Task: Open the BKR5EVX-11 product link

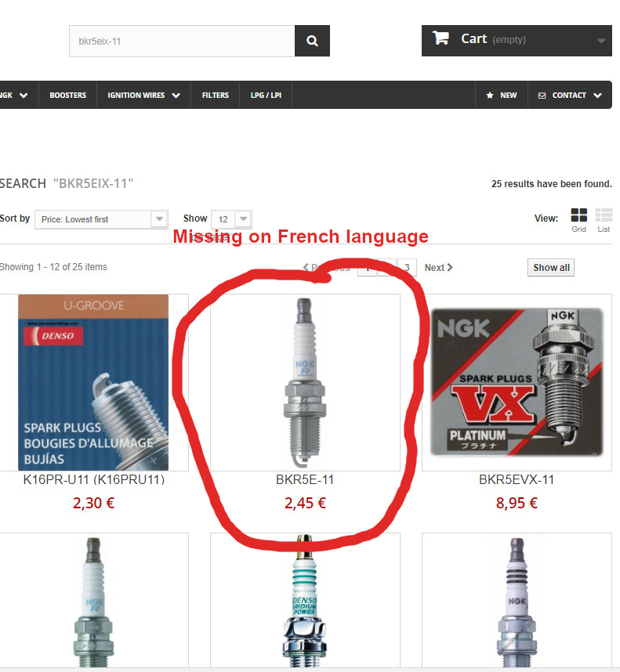Action: (517, 479)
